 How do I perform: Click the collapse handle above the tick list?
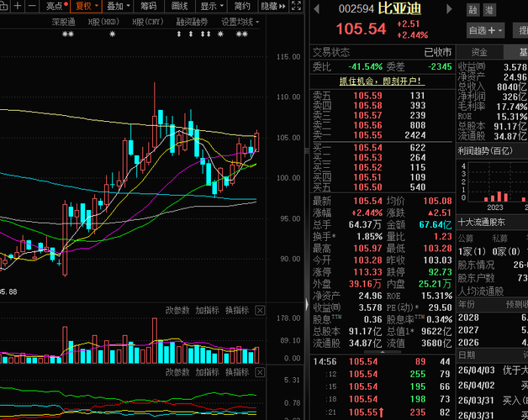383,352
